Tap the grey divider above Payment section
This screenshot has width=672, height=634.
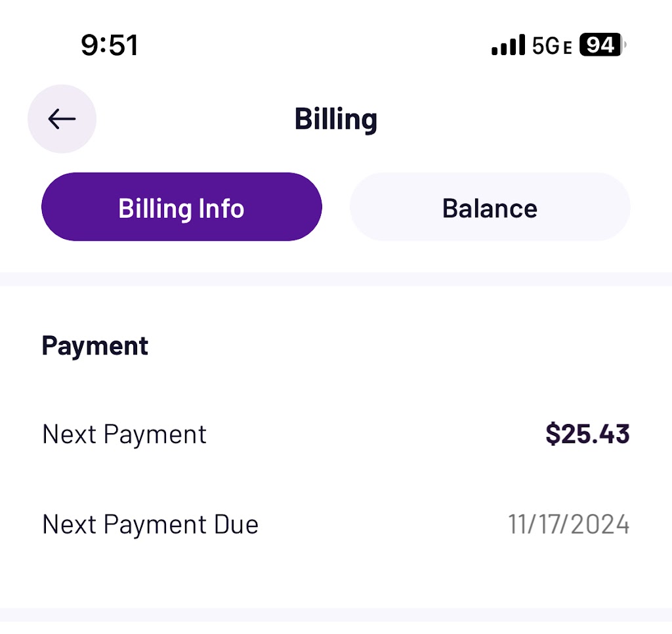pos(336,279)
